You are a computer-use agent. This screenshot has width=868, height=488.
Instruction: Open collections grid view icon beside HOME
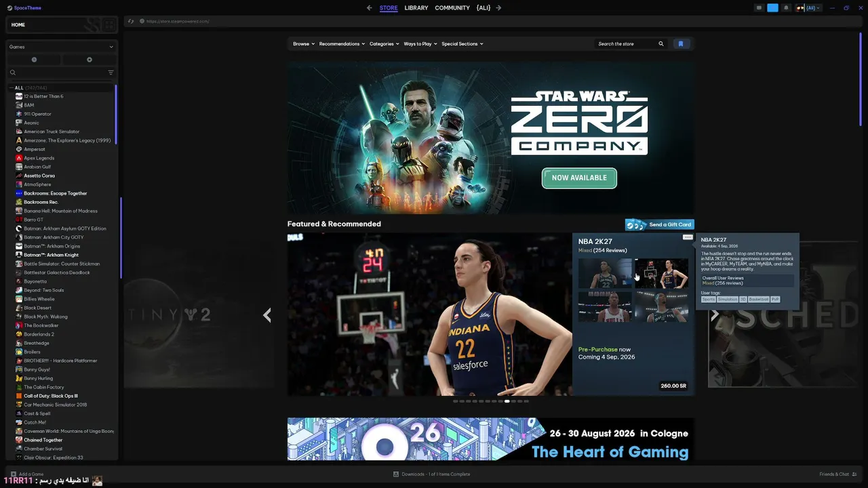point(109,25)
